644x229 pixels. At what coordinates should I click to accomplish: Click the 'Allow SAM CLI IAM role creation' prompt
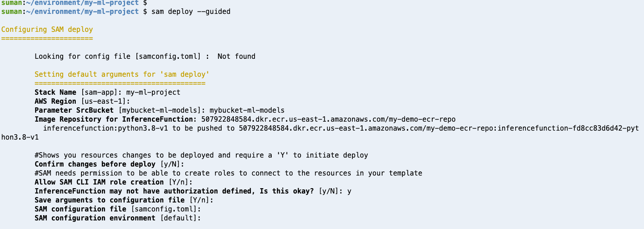coord(114,182)
